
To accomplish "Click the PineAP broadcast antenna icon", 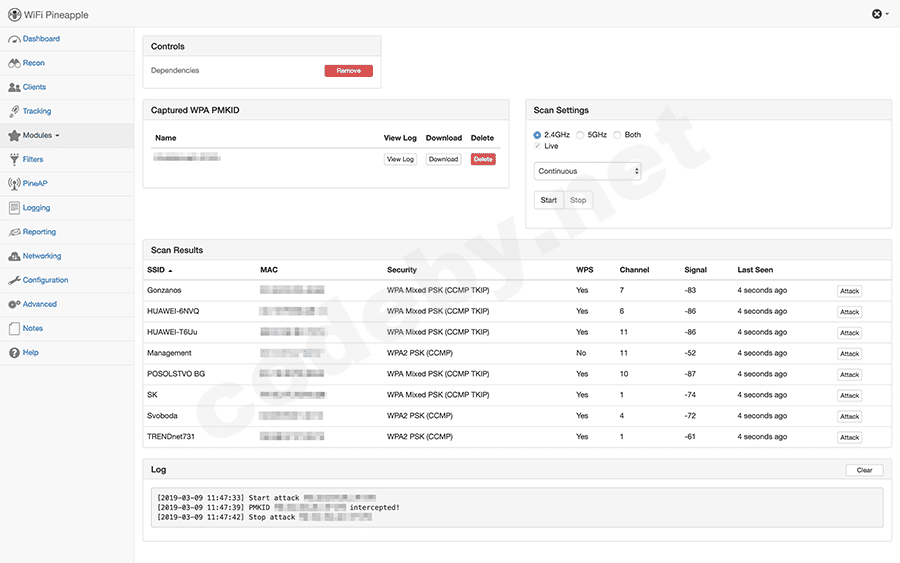I will coord(14,184).
